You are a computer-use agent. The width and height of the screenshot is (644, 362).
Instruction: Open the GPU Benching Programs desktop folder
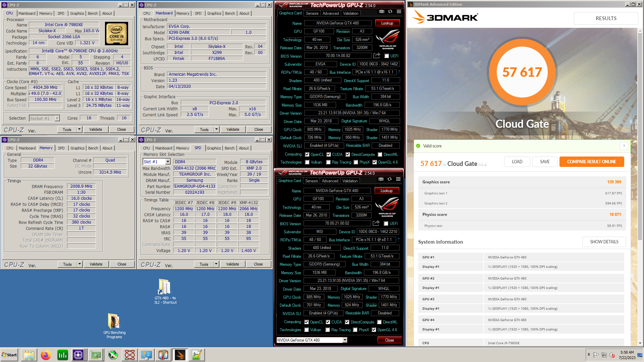pyautogui.click(x=114, y=326)
